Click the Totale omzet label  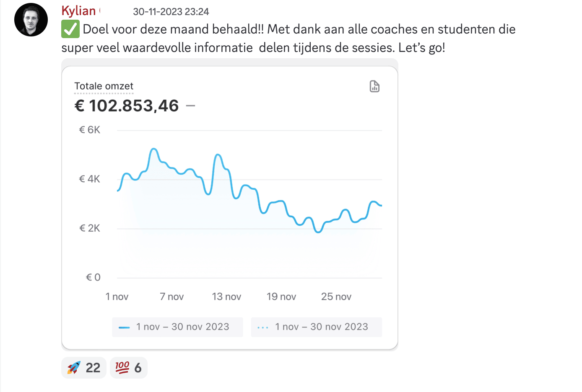tap(104, 86)
